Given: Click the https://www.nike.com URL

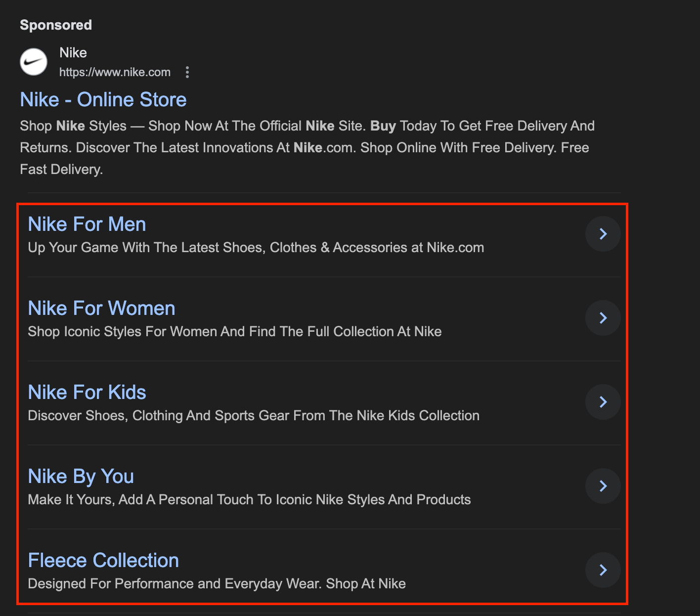Looking at the screenshot, I should pyautogui.click(x=115, y=72).
